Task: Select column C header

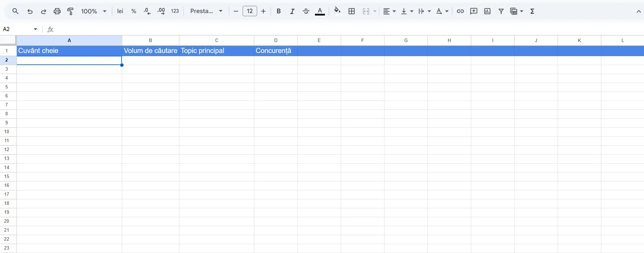Action: tap(217, 40)
